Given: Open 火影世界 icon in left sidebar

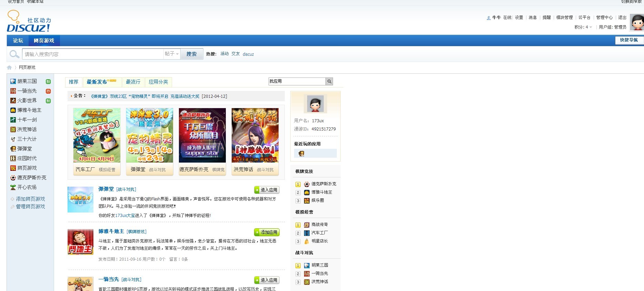Looking at the screenshot, I should click(13, 101).
